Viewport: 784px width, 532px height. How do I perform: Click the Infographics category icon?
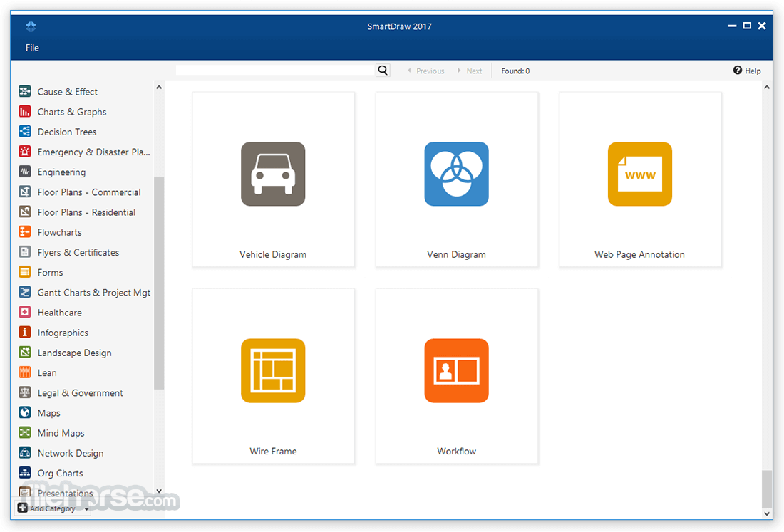24,332
